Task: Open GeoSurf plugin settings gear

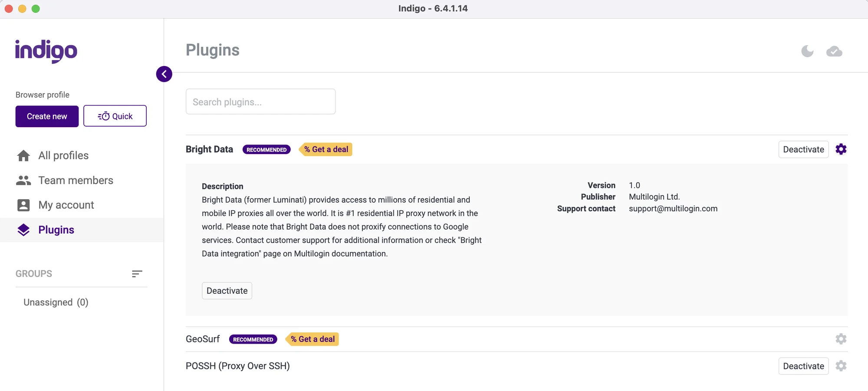Action: 841,339
